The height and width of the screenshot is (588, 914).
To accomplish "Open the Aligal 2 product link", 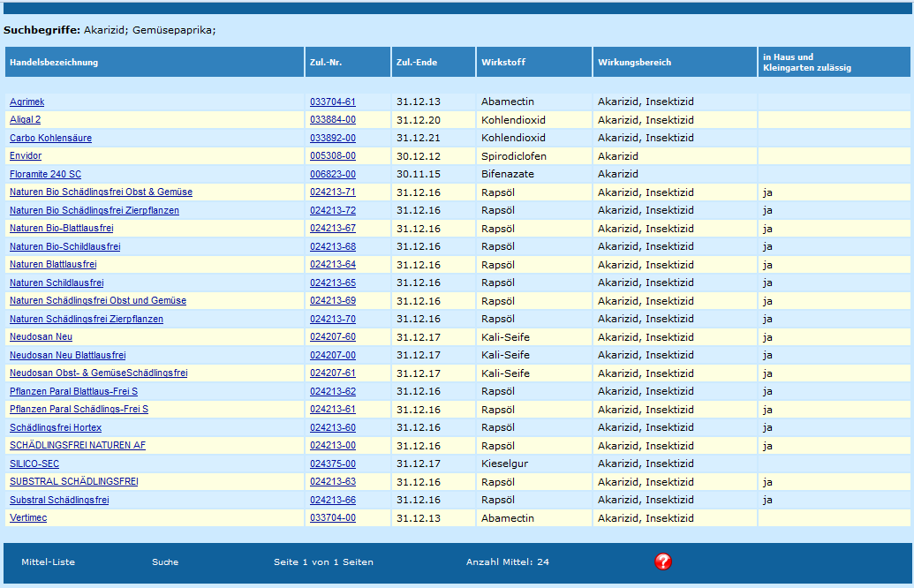I will pyautogui.click(x=25, y=119).
